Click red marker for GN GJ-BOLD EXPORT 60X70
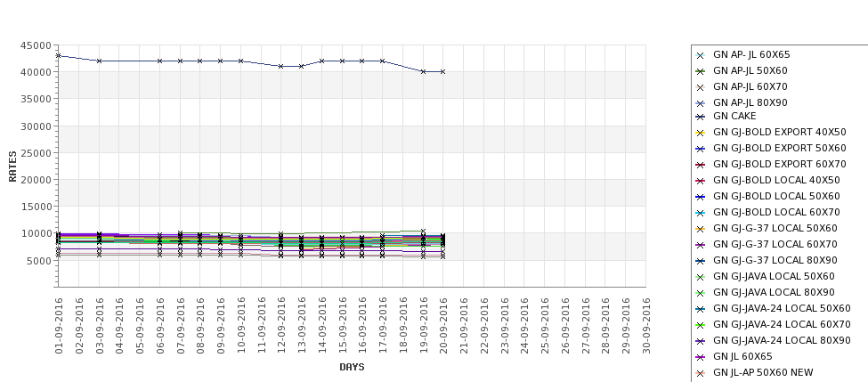Viewport: 868px width, 382px height. click(x=701, y=165)
